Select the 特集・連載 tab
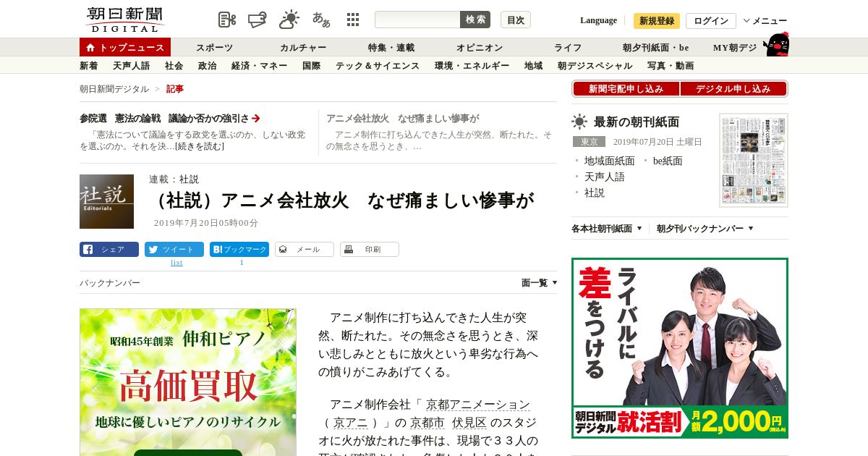This screenshot has width=868, height=456. point(391,48)
